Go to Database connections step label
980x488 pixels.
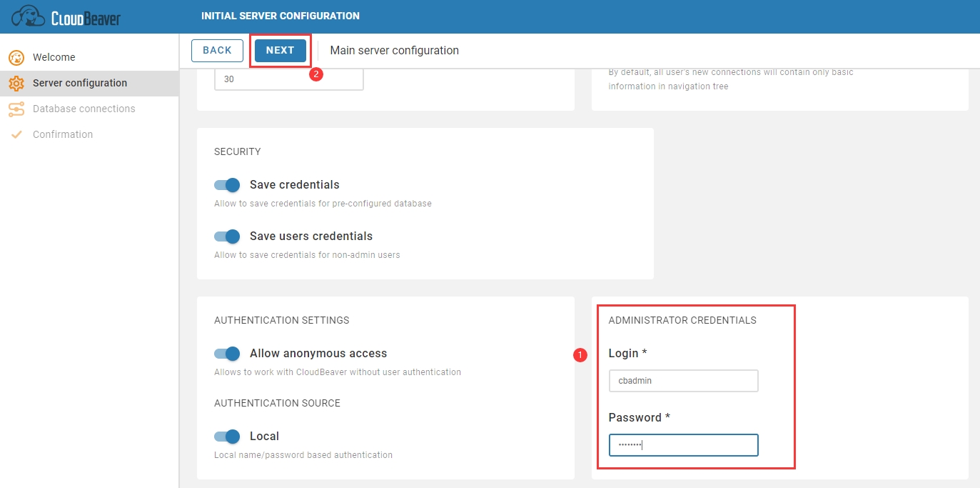click(x=84, y=109)
